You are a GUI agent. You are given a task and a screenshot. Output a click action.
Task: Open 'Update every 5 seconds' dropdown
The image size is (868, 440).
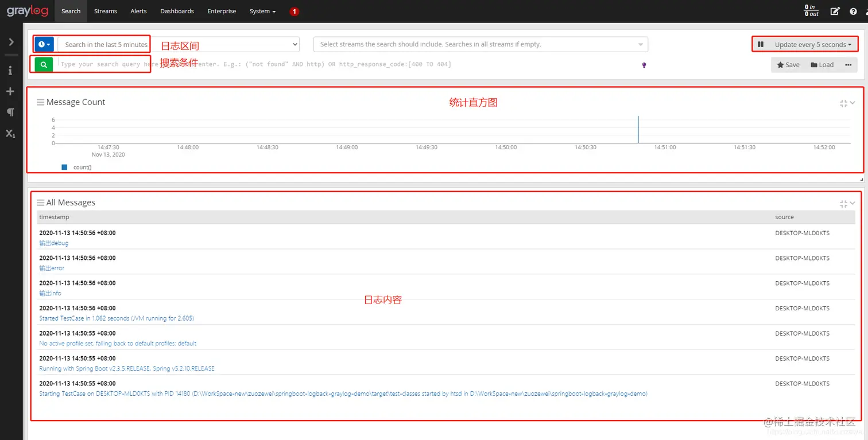[813, 44]
